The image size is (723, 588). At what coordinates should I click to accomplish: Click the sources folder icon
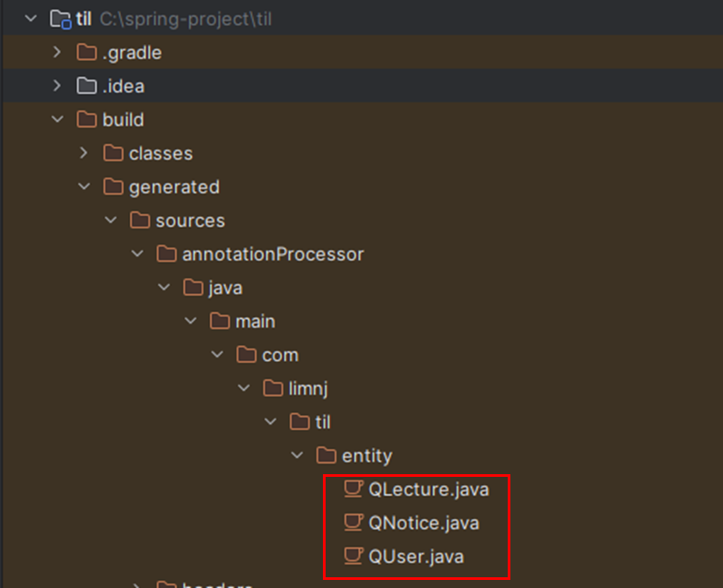click(140, 220)
